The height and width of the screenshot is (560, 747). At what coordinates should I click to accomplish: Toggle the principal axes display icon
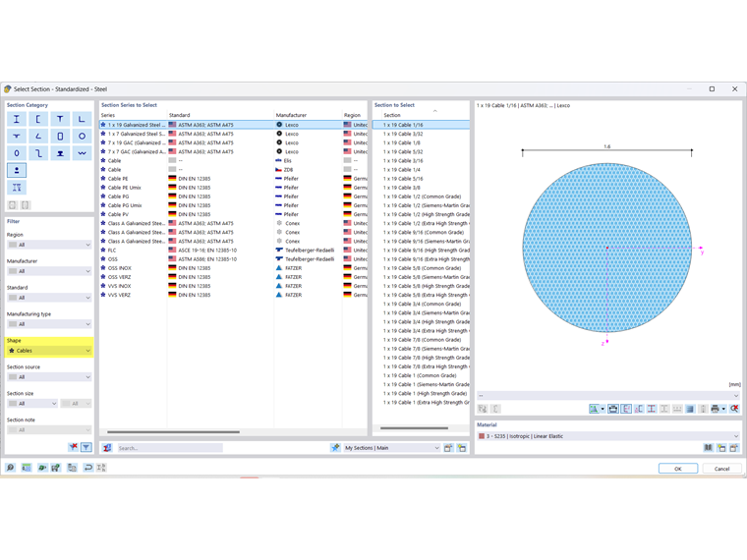(x=639, y=409)
